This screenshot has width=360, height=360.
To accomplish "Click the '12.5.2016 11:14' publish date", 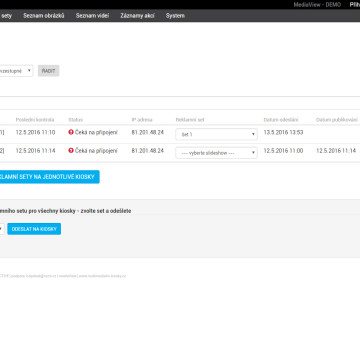I will pyautogui.click(x=336, y=151).
